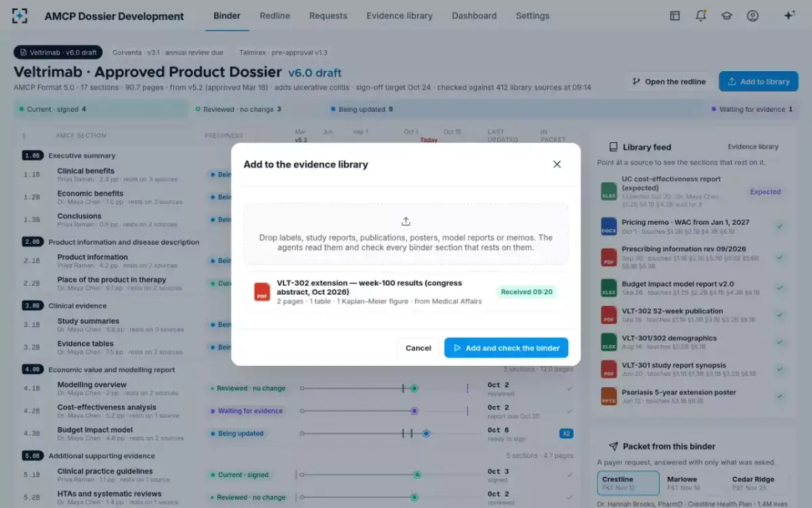Click the PPTX icon beside Psoriasis 5-year extension poster

click(x=609, y=396)
